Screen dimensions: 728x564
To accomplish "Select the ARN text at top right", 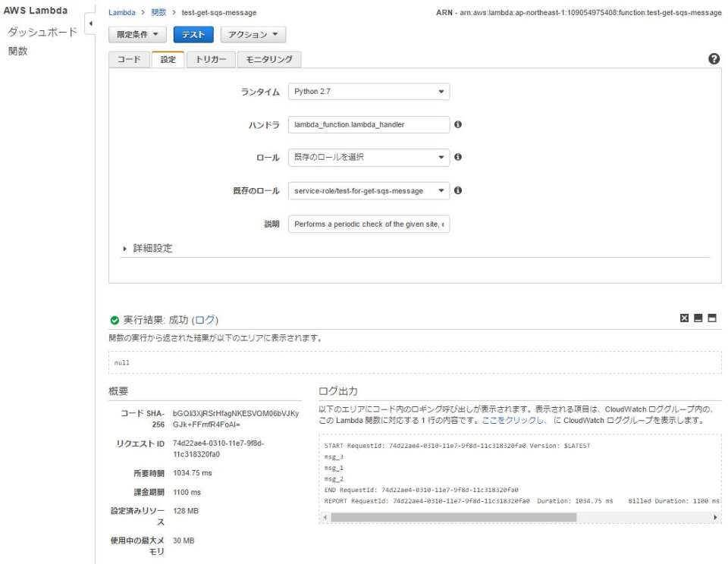I will 579,13.
